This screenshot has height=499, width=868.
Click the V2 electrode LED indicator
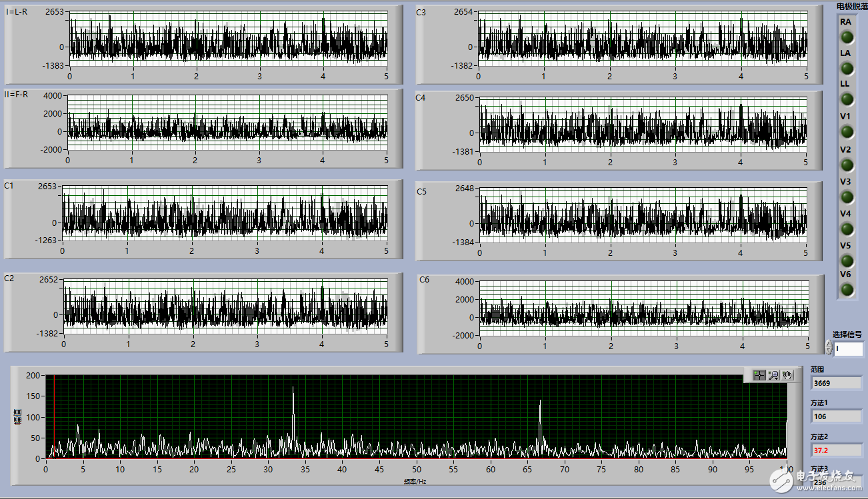pos(847,165)
